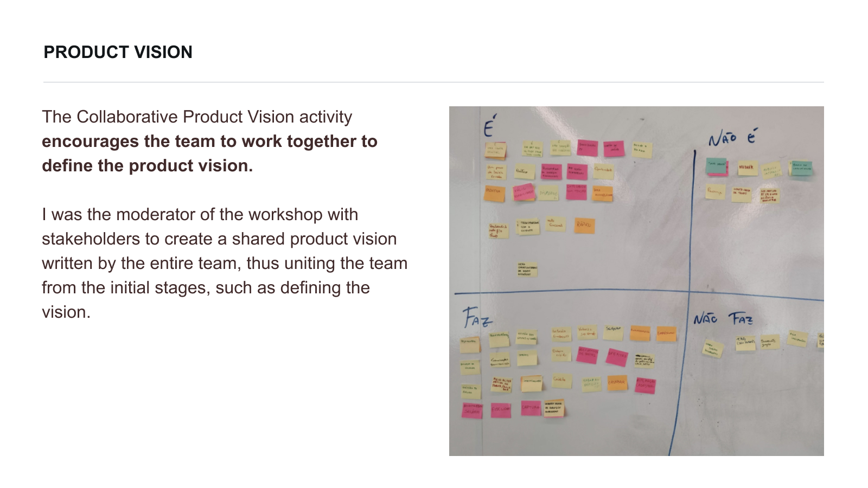
Task: Click the horizontal divider line under the title
Action: [x=433, y=82]
